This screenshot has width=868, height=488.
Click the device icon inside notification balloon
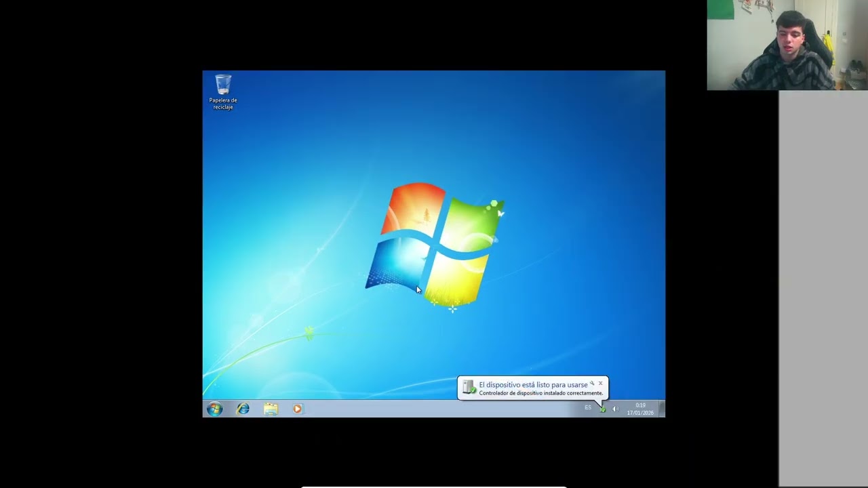pyautogui.click(x=469, y=387)
